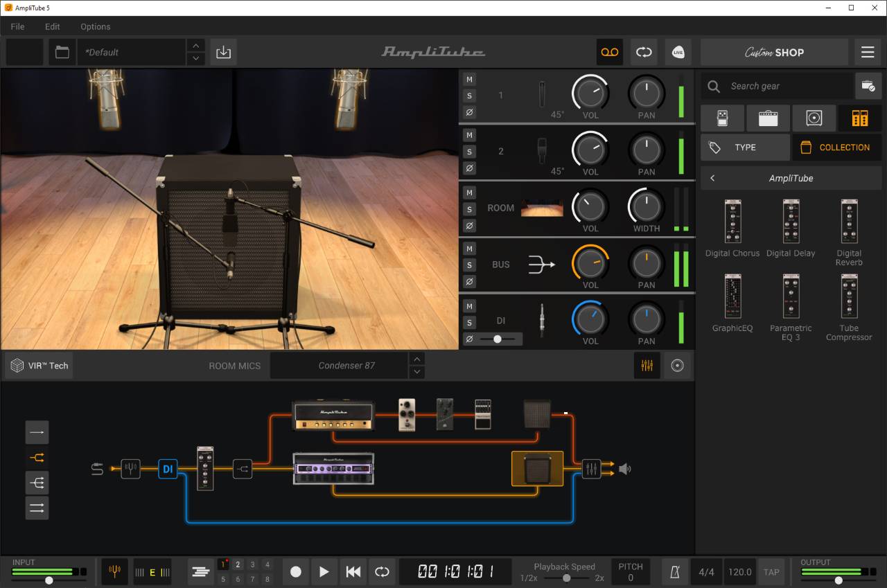The image size is (887, 588).
Task: Select the cabinet gear category
Action: coord(814,118)
